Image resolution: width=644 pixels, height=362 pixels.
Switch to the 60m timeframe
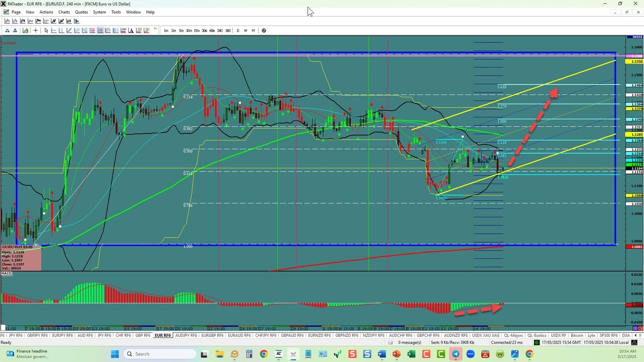click(x=212, y=30)
